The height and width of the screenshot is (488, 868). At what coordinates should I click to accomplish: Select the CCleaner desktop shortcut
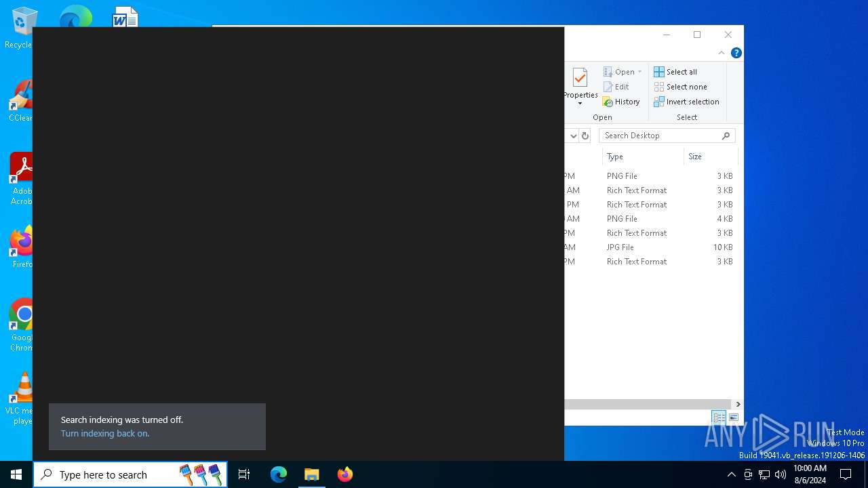tap(20, 101)
